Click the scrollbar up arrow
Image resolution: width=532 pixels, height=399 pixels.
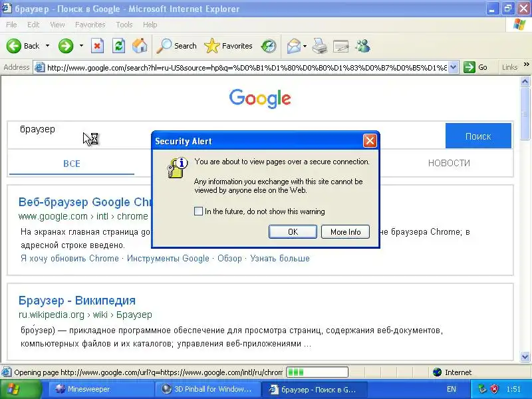[x=525, y=81]
